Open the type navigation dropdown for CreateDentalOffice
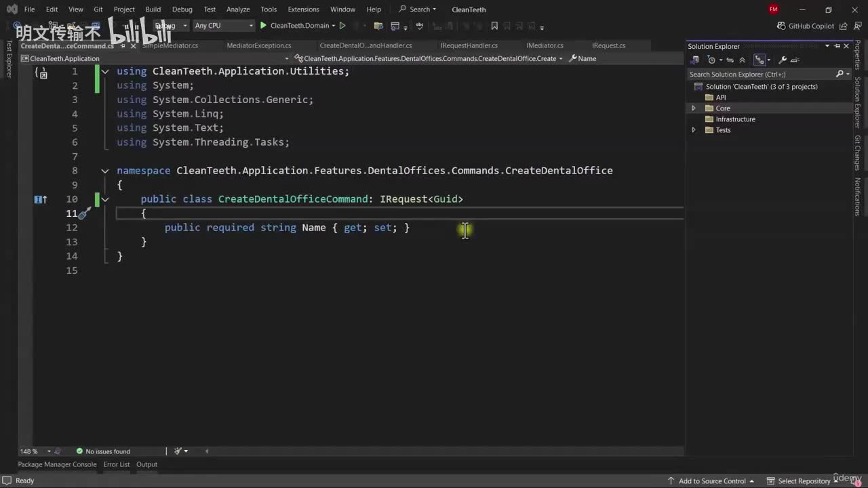868x488 pixels. 429,58
